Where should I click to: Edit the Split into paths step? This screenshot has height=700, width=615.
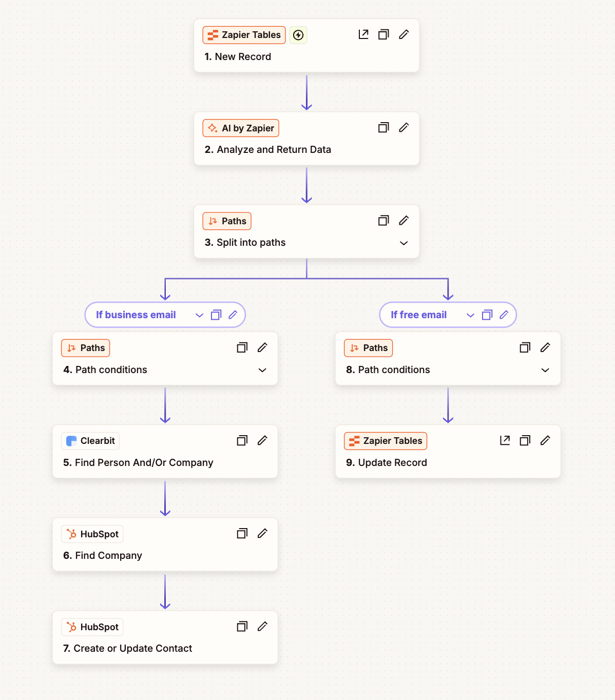404,220
